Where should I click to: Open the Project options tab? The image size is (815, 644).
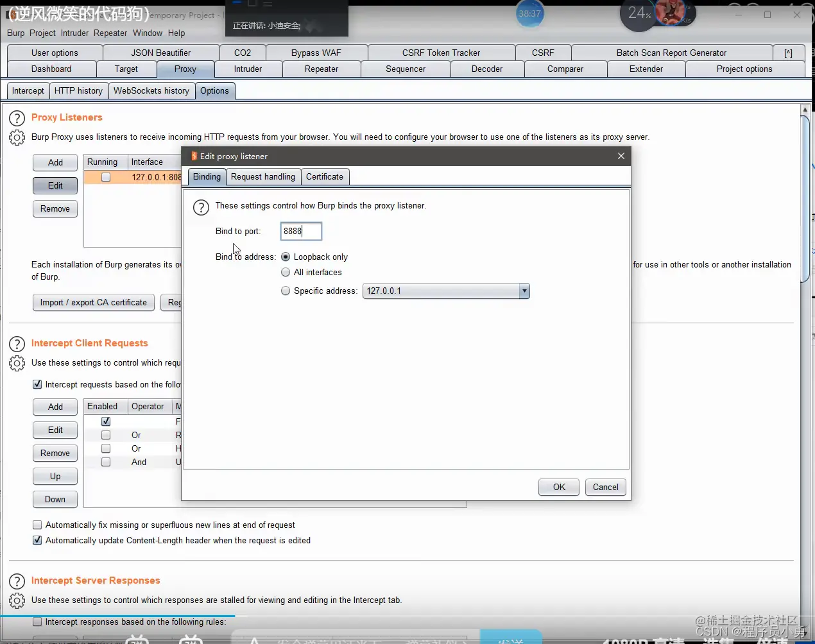click(744, 69)
